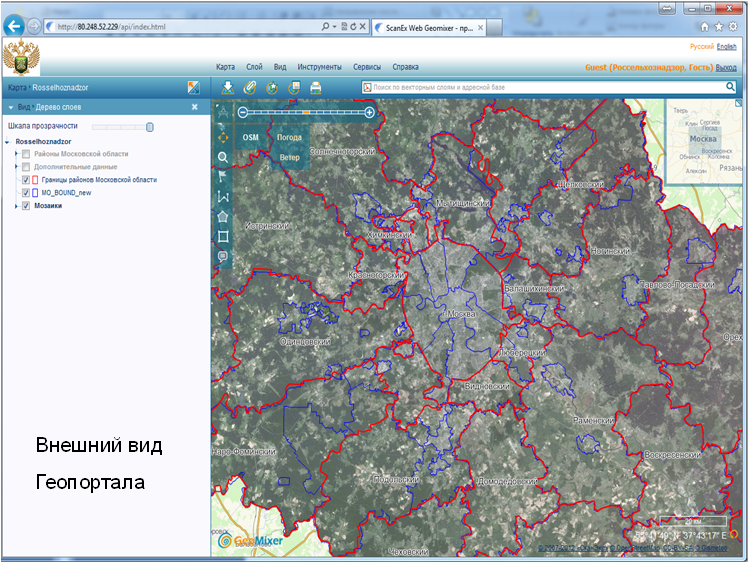Click the browser refresh icon in address bar

coord(353,27)
